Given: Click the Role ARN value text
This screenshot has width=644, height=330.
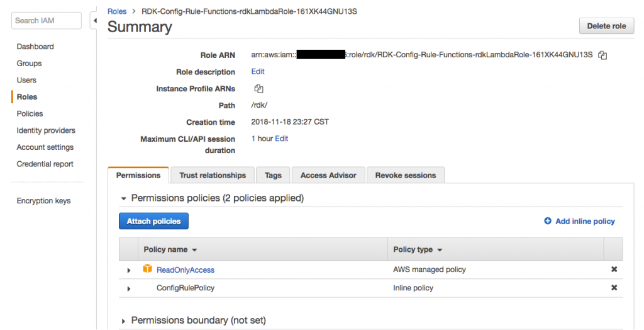Looking at the screenshot, I should click(422, 55).
